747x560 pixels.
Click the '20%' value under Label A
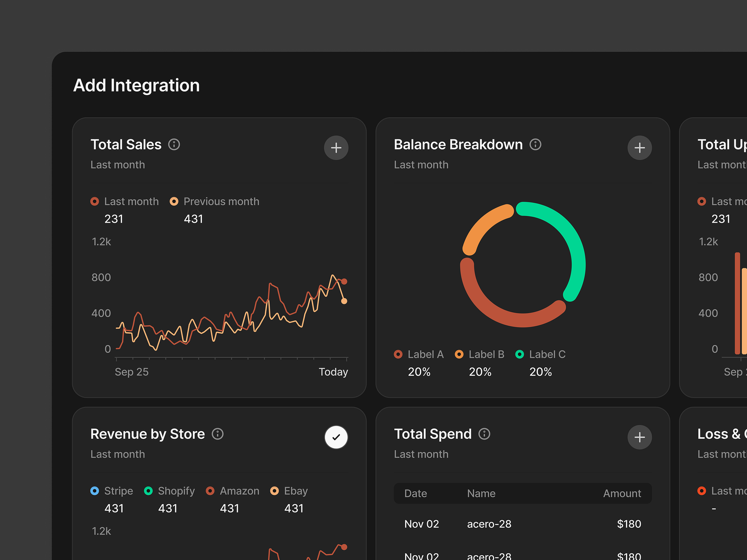419,372
